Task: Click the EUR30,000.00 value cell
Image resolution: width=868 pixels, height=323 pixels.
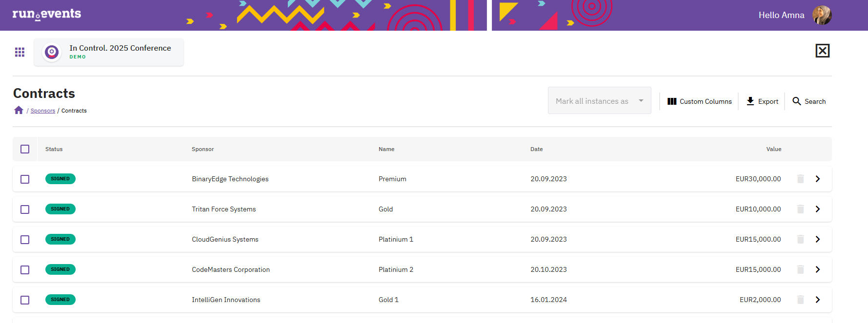Action: pyautogui.click(x=758, y=179)
